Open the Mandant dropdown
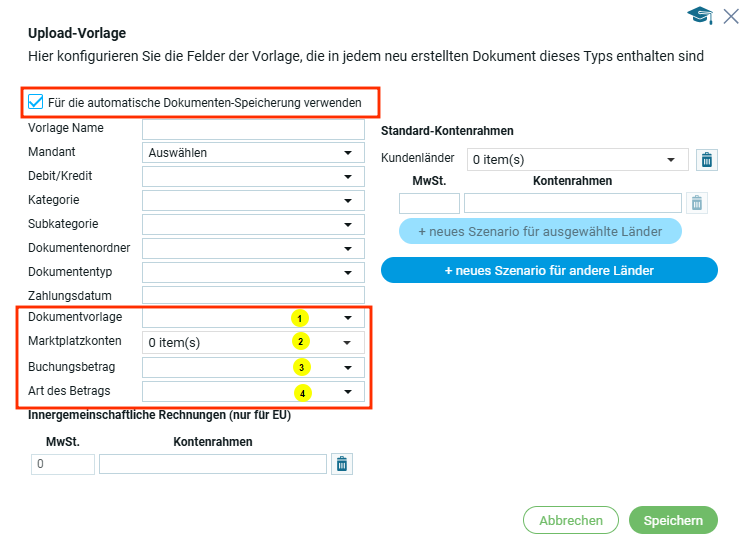 253,153
